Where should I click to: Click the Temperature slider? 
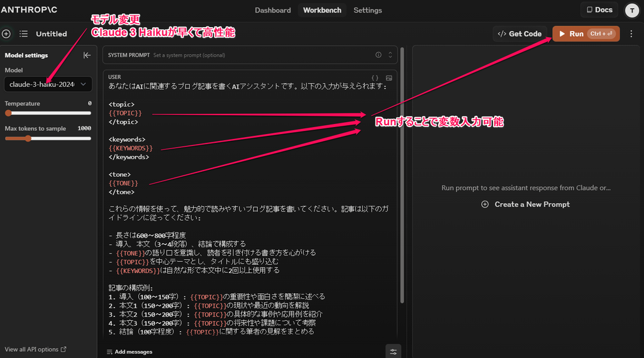point(48,113)
